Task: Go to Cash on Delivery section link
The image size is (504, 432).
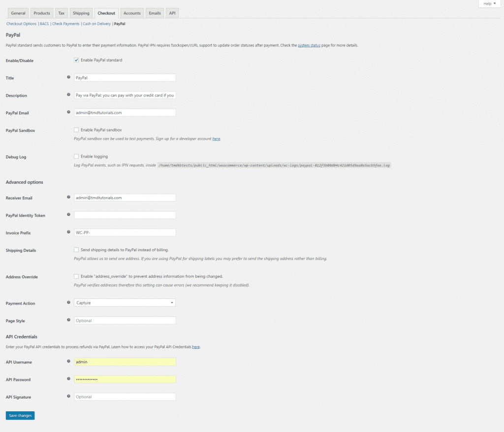Action: [x=96, y=24]
